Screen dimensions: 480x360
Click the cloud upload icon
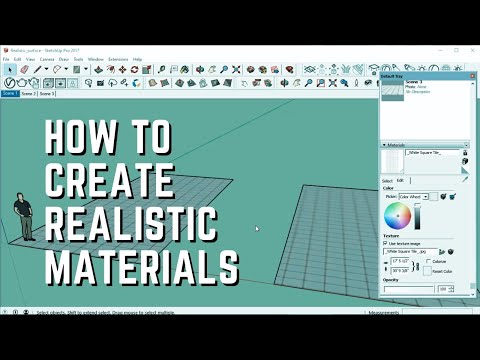tap(112, 83)
